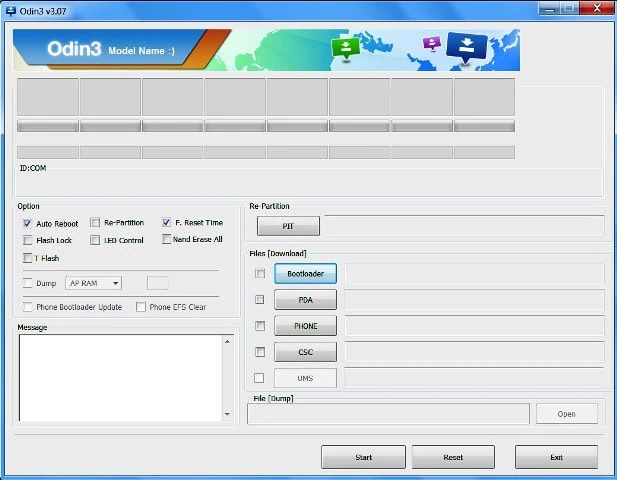Uncheck F. Reset Time option
This screenshot has height=480, width=617.
coord(166,222)
